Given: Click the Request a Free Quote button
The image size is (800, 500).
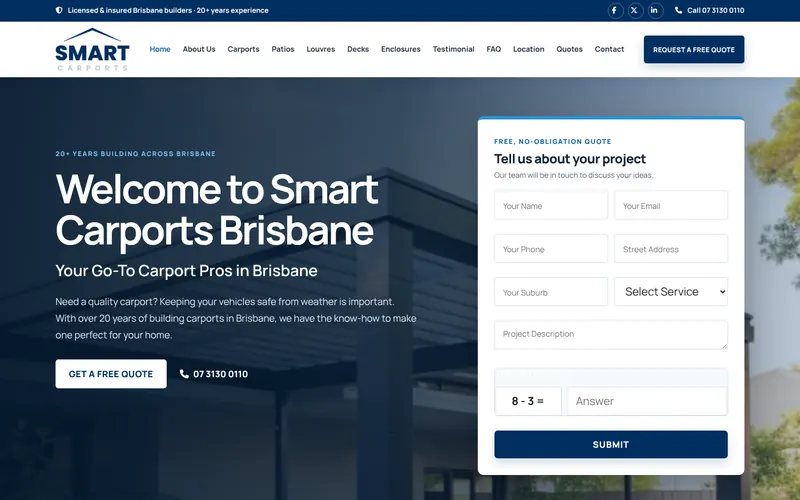Looking at the screenshot, I should pos(694,49).
